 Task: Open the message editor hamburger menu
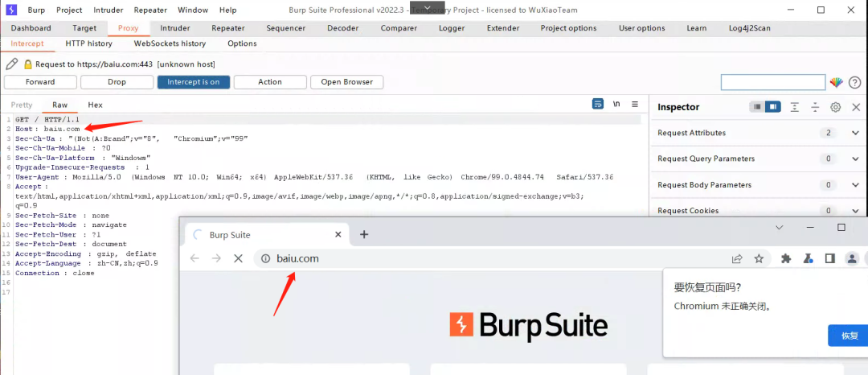coord(635,104)
